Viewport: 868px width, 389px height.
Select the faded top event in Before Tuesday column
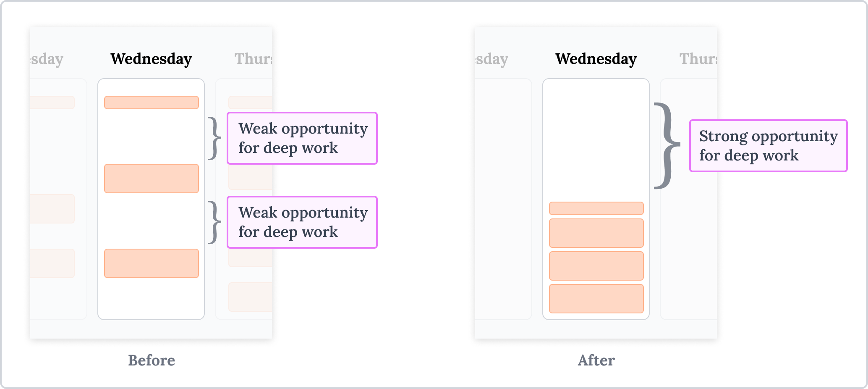[x=52, y=103]
